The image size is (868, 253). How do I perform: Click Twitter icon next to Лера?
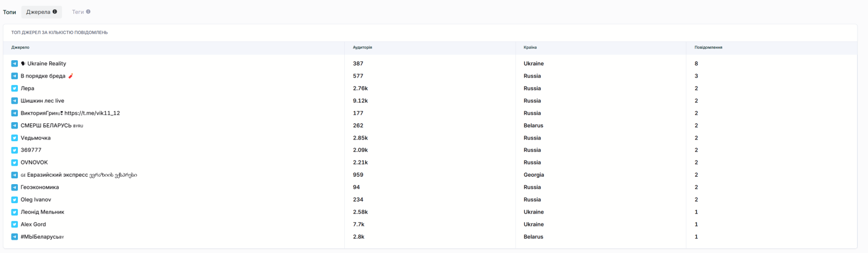[x=14, y=89]
